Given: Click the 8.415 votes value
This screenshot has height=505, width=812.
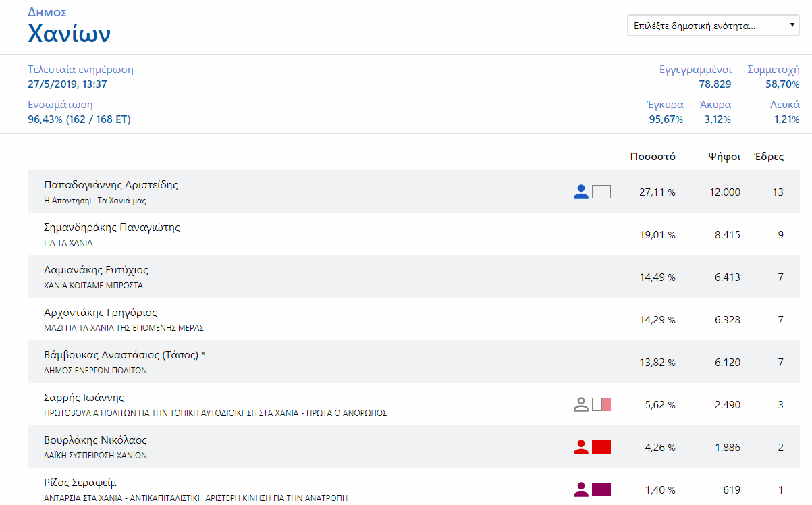Looking at the screenshot, I should [728, 235].
